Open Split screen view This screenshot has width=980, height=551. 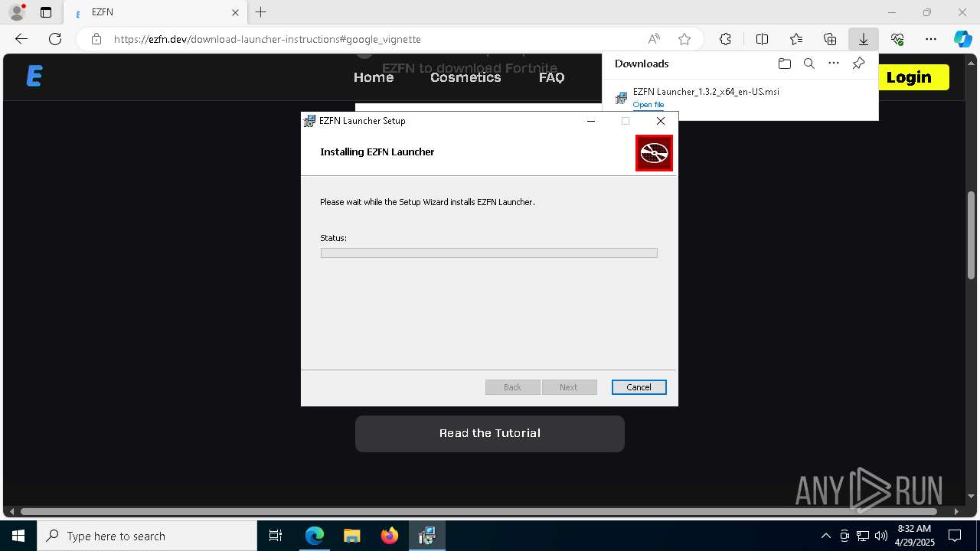pos(762,39)
